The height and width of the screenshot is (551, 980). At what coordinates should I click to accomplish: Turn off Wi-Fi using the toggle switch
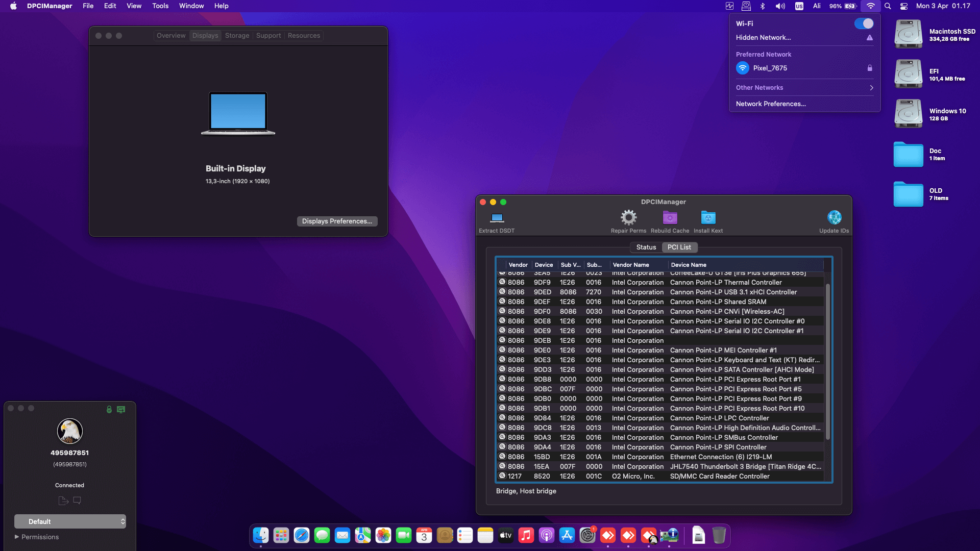(865, 23)
